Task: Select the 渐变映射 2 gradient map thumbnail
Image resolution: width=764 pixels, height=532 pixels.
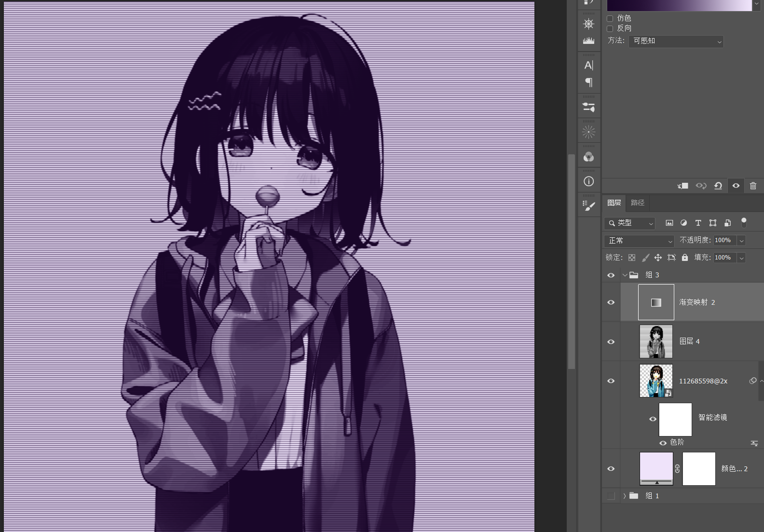Action: (656, 302)
